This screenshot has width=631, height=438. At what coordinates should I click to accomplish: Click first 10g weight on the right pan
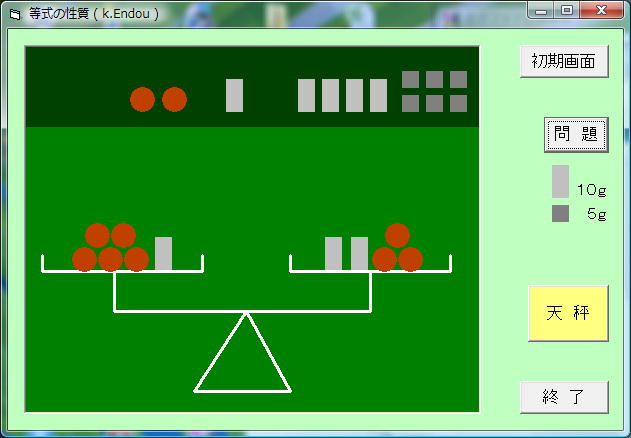[x=334, y=254]
